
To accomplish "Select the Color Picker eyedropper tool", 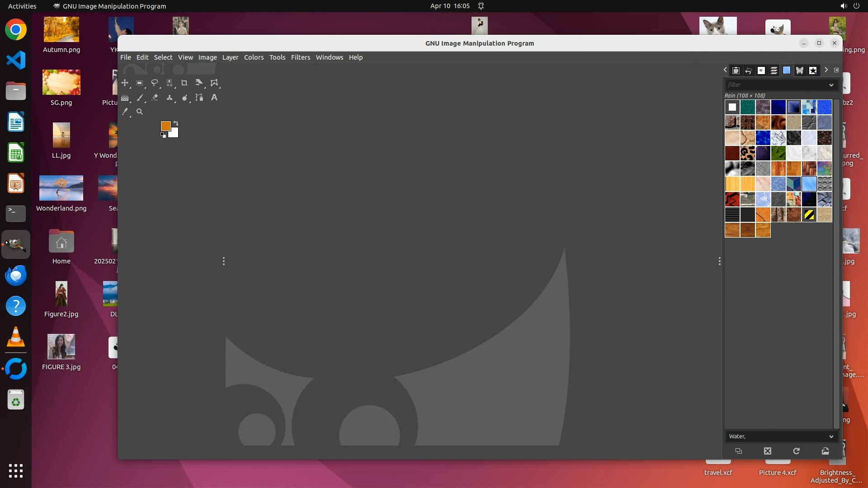I will (x=125, y=112).
